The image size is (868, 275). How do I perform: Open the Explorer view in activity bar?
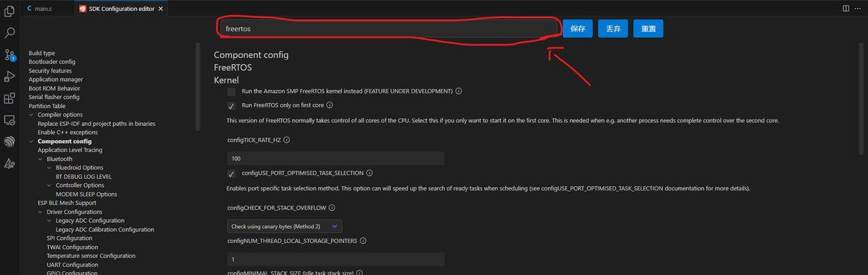[x=10, y=11]
